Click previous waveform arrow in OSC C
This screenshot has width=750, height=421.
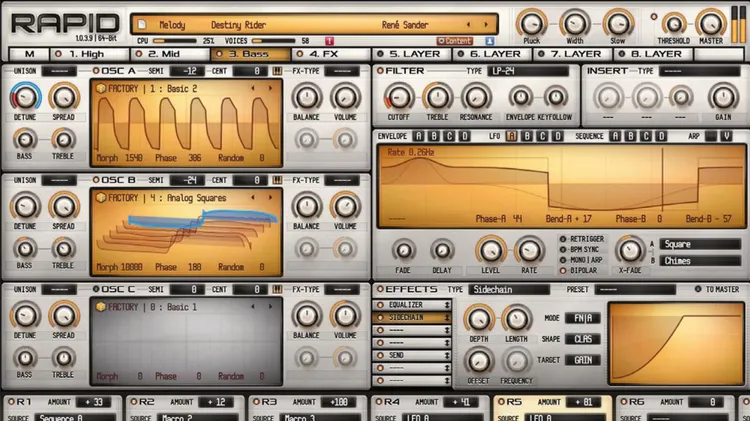[x=253, y=307]
